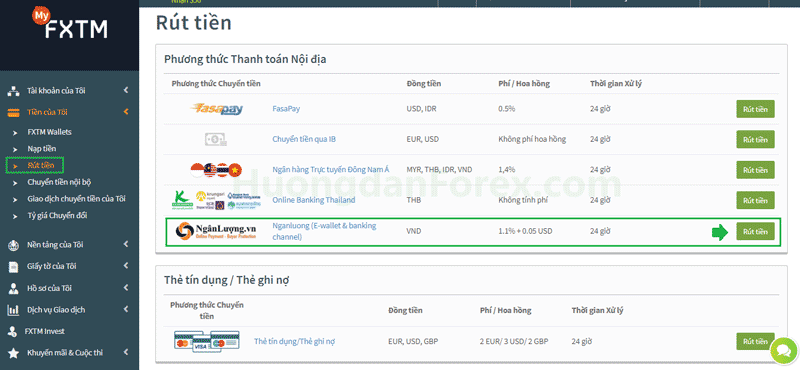Open Nạp tiền submenu item
The image size is (800, 370).
pyautogui.click(x=42, y=149)
